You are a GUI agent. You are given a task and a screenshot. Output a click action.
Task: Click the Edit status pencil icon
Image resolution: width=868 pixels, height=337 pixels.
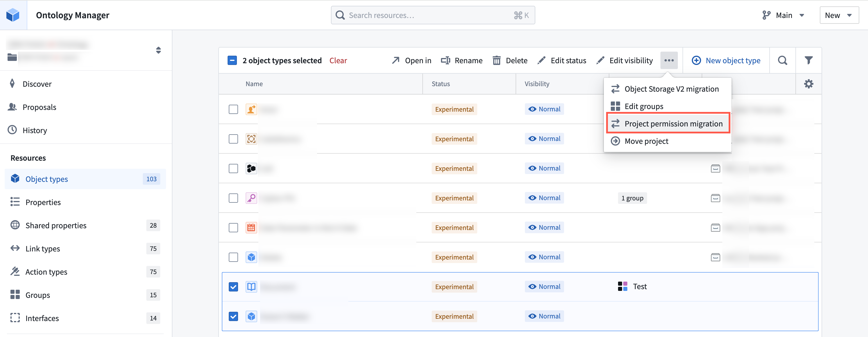click(x=541, y=60)
